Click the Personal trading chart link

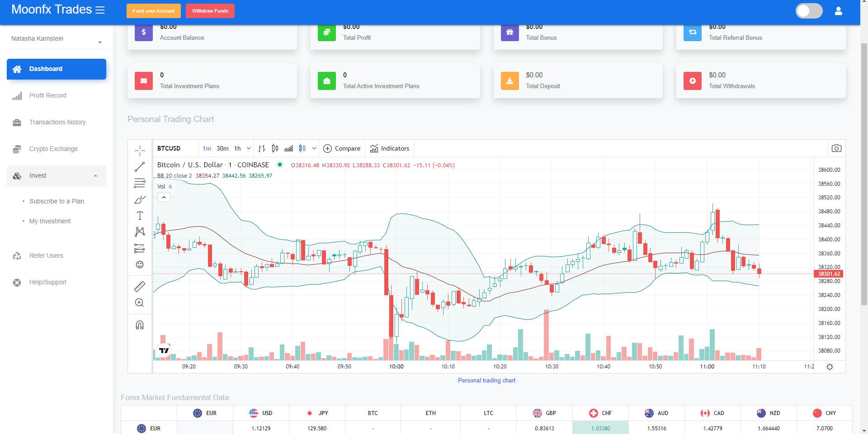point(486,381)
